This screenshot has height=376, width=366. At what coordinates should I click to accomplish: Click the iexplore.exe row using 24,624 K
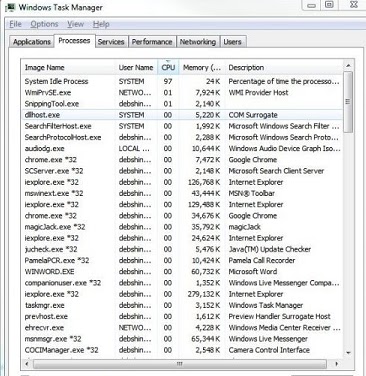coord(182,238)
